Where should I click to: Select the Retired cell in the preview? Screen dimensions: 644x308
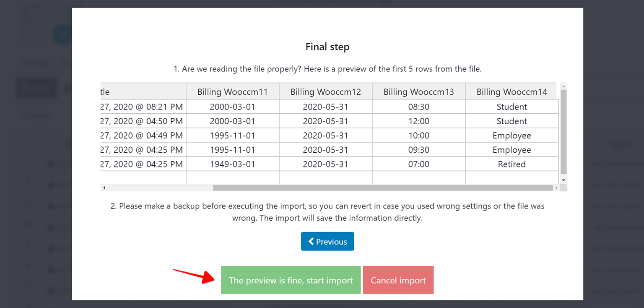(512, 164)
